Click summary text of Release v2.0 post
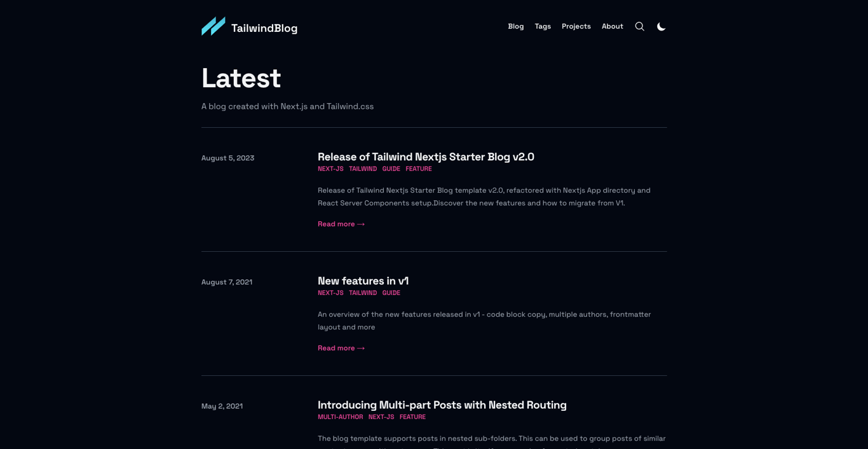This screenshot has width=868, height=449. point(484,197)
